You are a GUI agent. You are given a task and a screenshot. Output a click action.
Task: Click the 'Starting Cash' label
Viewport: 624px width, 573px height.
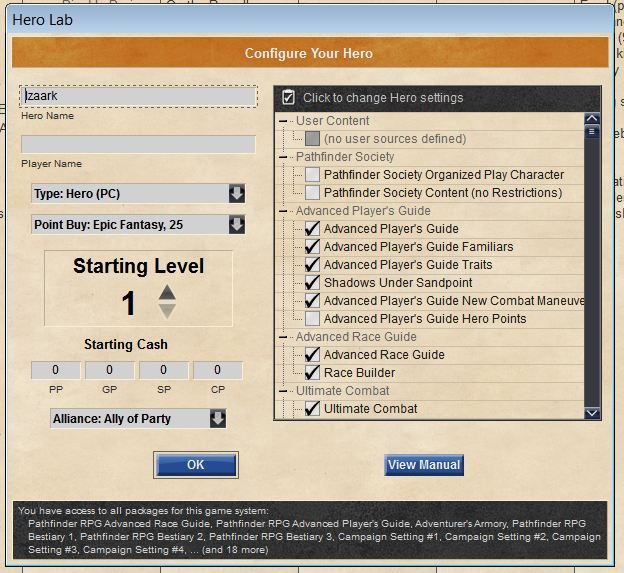[x=126, y=344]
